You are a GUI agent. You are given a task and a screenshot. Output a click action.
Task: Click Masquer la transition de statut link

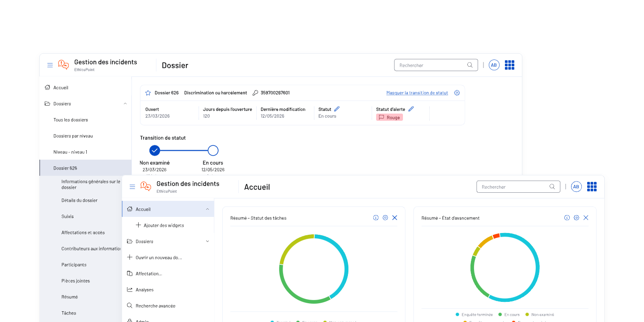click(x=417, y=93)
